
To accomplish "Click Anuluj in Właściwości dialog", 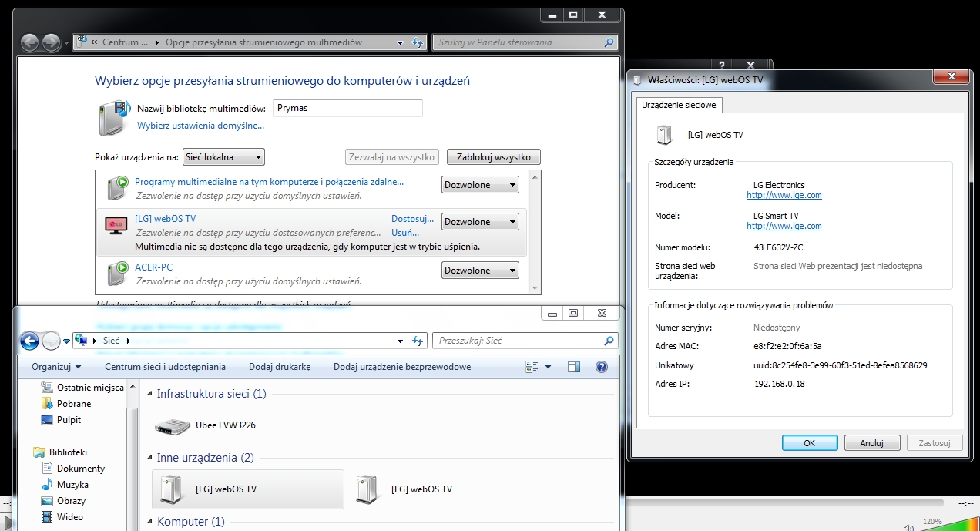I will [872, 443].
